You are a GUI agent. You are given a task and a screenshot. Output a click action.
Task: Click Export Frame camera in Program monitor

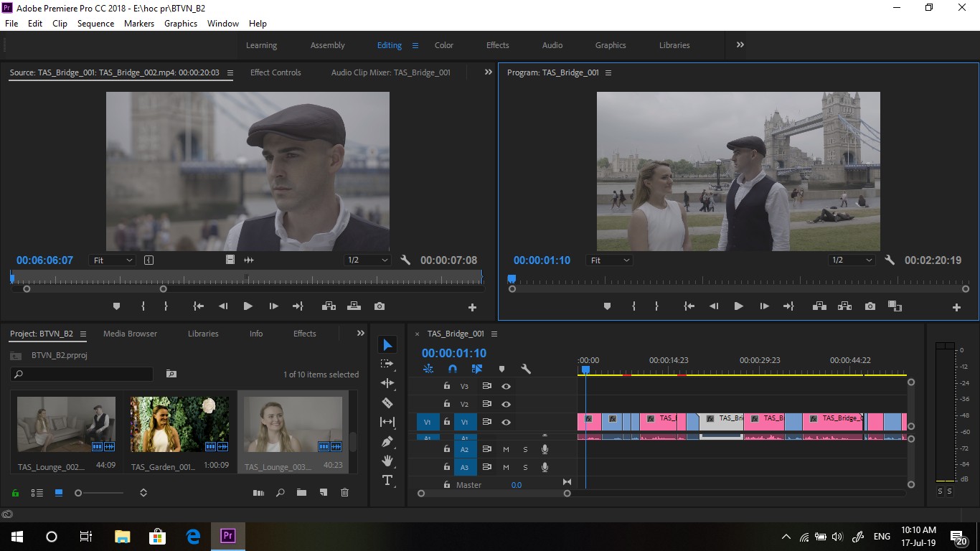(x=870, y=306)
